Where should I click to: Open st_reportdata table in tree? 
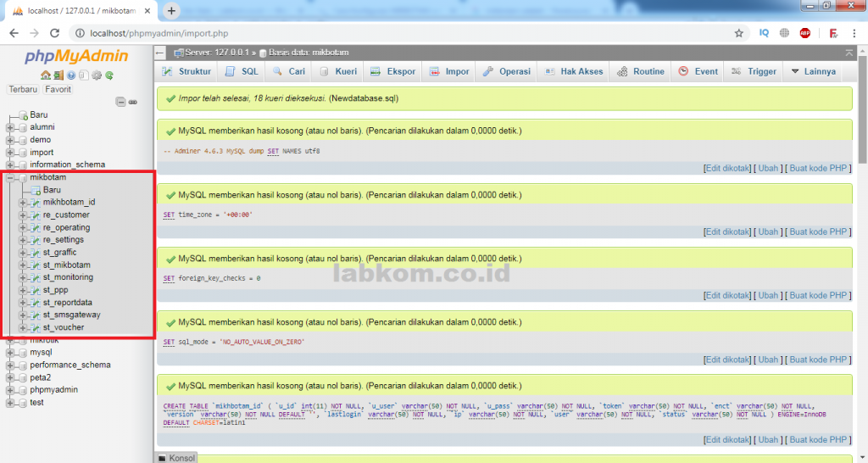68,303
